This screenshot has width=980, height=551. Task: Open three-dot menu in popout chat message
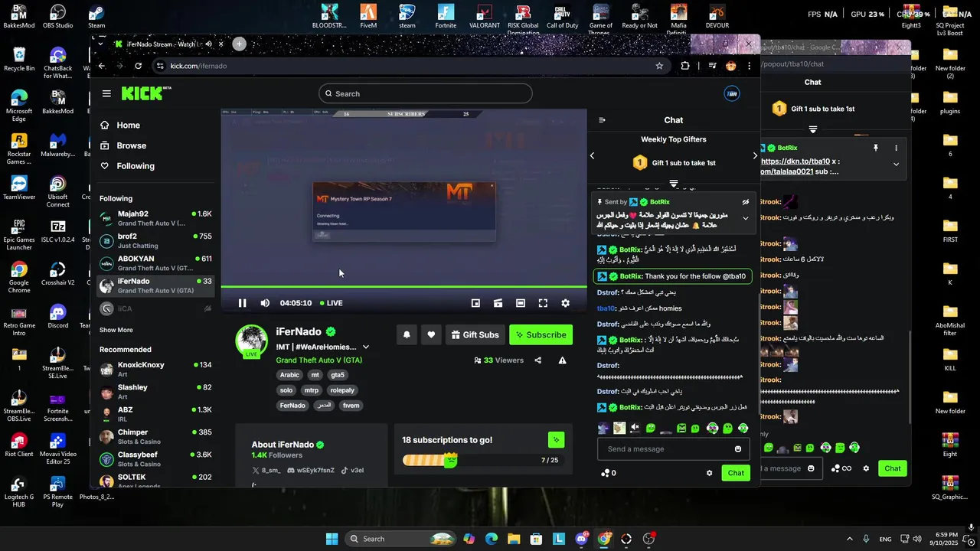point(896,148)
